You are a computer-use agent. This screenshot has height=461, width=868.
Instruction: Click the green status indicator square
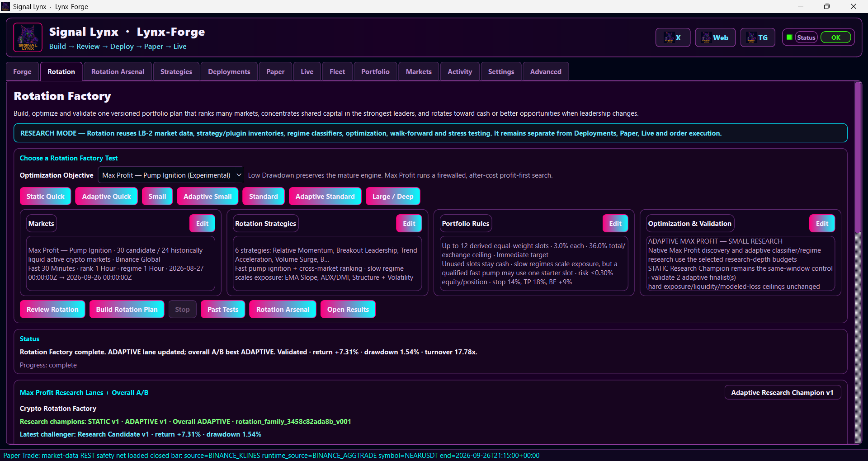789,37
